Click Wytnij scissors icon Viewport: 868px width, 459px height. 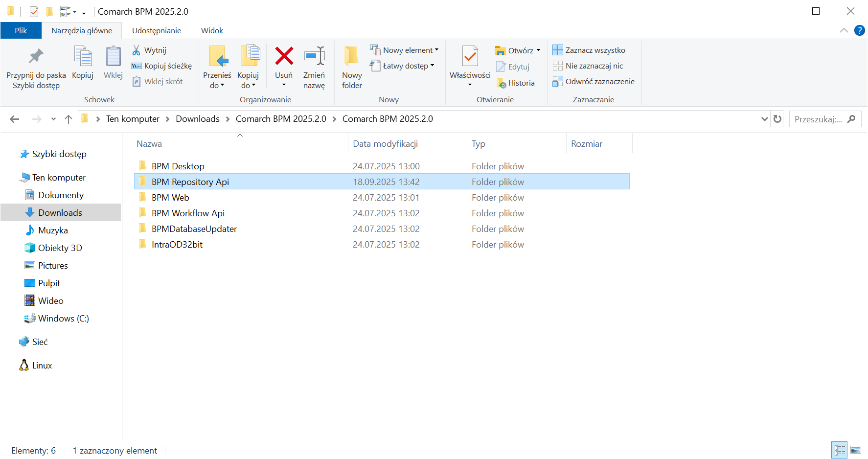point(137,50)
